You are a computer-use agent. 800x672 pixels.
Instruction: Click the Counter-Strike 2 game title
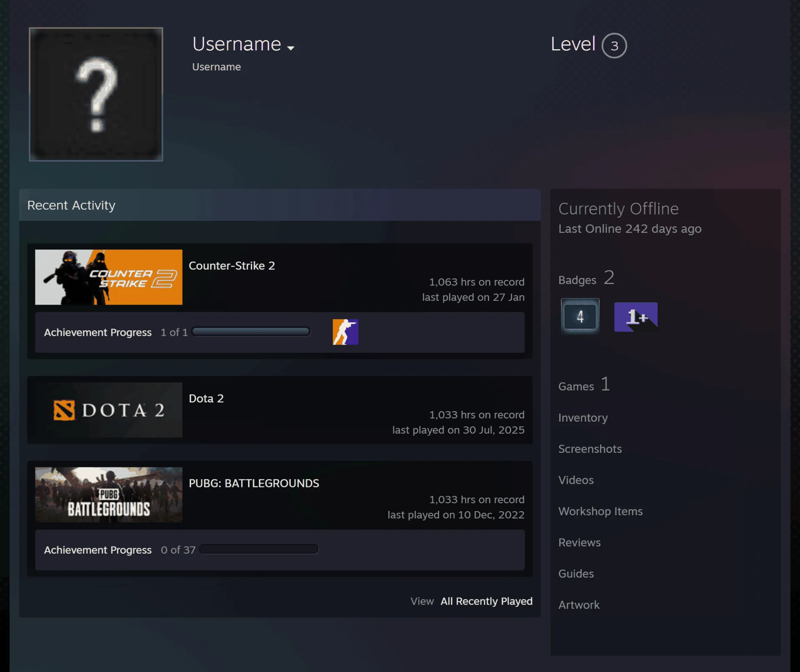[232, 266]
